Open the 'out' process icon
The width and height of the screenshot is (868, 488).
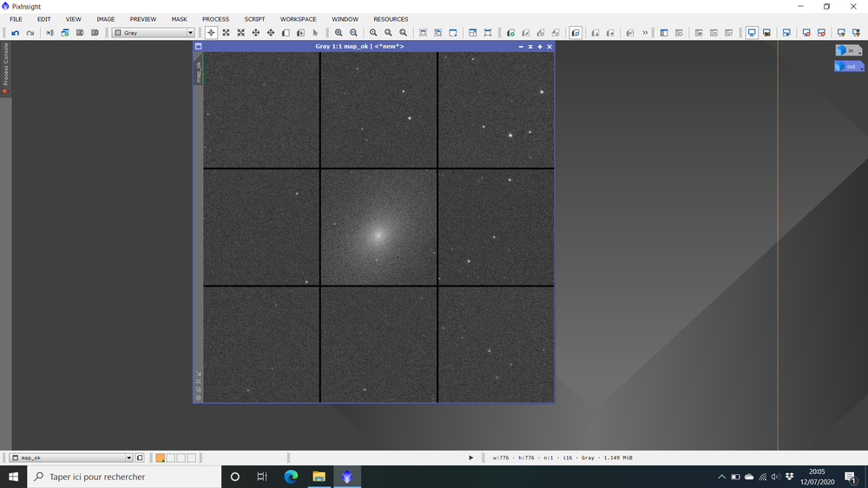tap(848, 66)
